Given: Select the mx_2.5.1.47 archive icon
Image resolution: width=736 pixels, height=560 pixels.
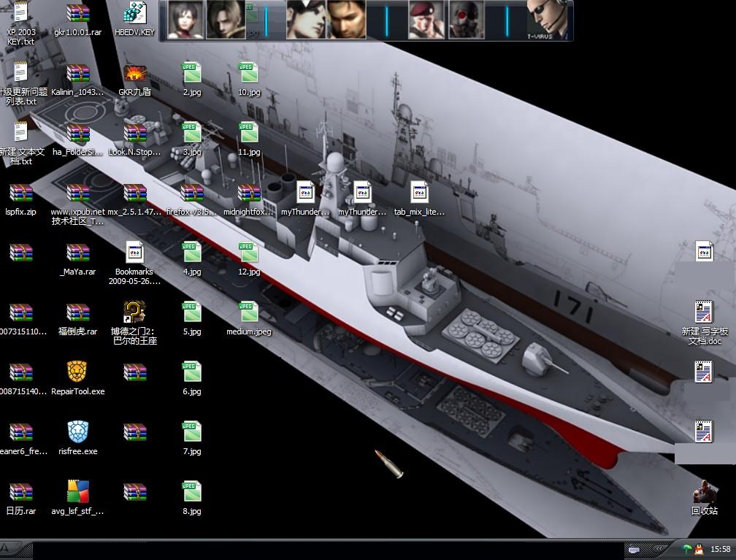Looking at the screenshot, I should tap(134, 199).
